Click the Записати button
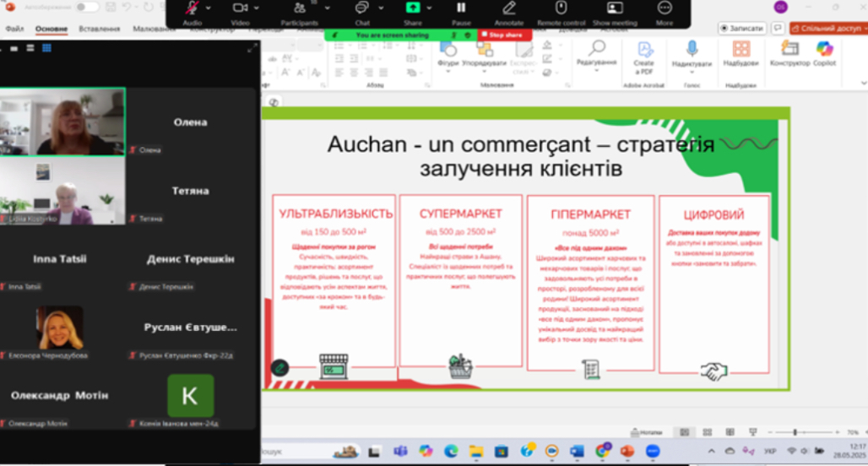This screenshot has height=466, width=868. [x=742, y=28]
